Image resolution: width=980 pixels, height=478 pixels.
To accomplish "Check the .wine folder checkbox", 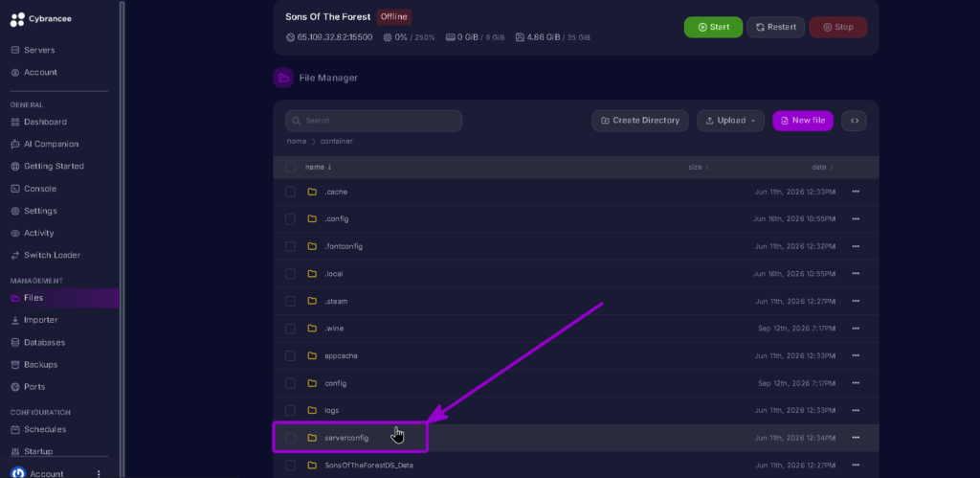I will click(x=291, y=329).
